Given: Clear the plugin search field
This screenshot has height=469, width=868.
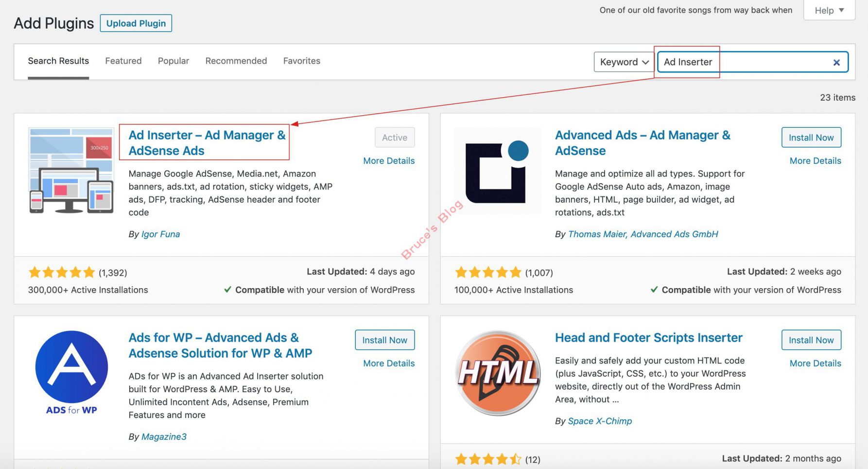Looking at the screenshot, I should pos(836,62).
